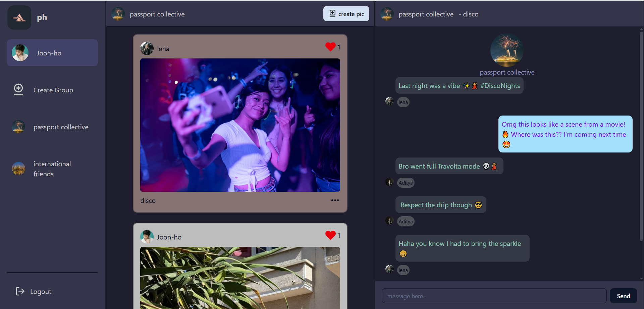
Task: Click the Joon-ho profile avatar in sidebar
Action: tap(20, 53)
